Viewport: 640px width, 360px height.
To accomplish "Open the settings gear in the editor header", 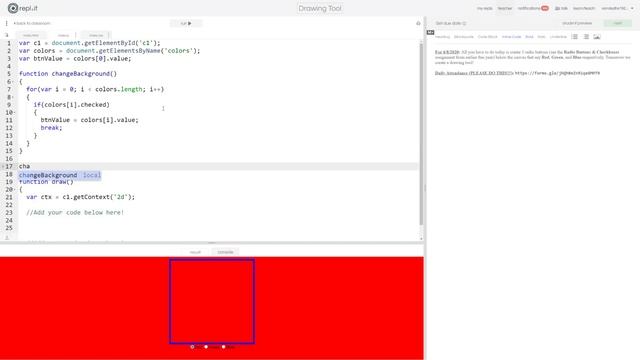I will (418, 23).
